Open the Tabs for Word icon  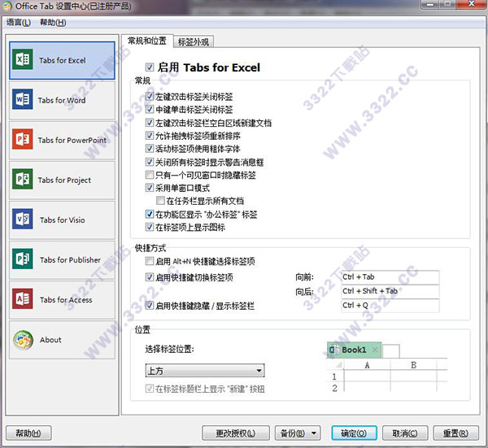tap(23, 99)
